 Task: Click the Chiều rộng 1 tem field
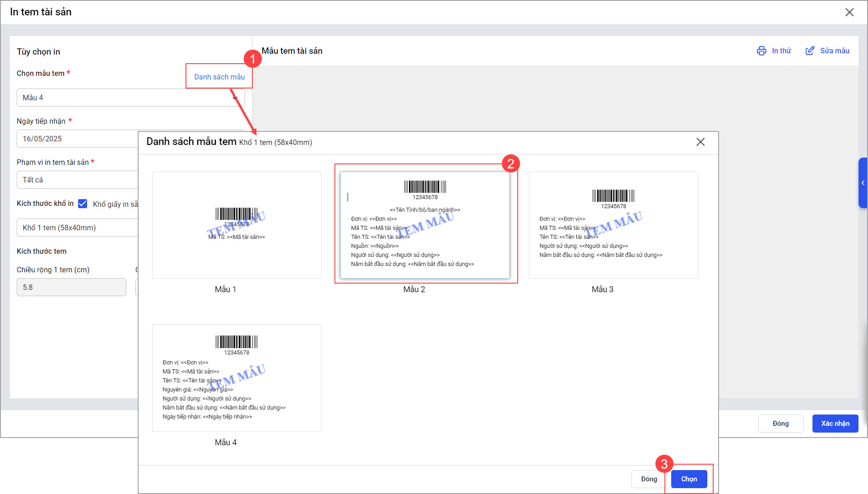coord(71,288)
